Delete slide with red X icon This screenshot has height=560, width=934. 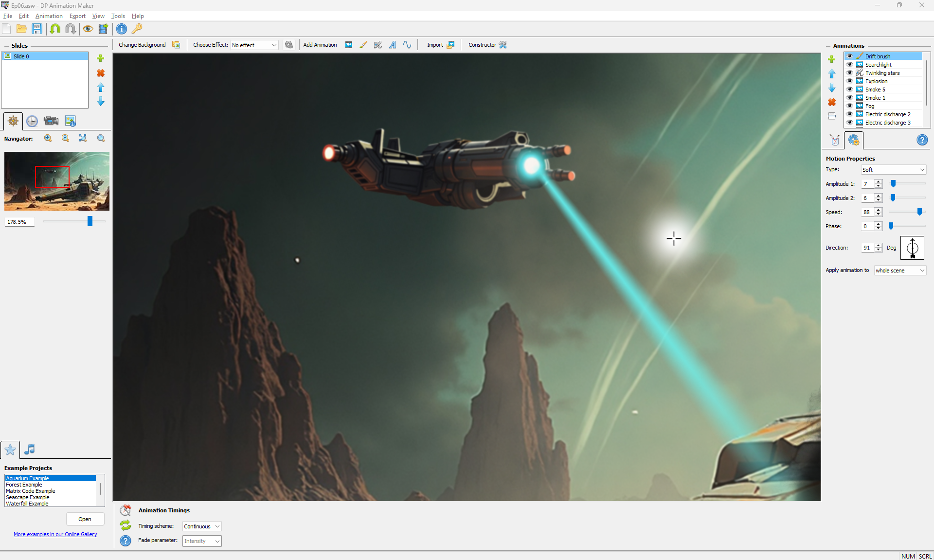point(101,73)
